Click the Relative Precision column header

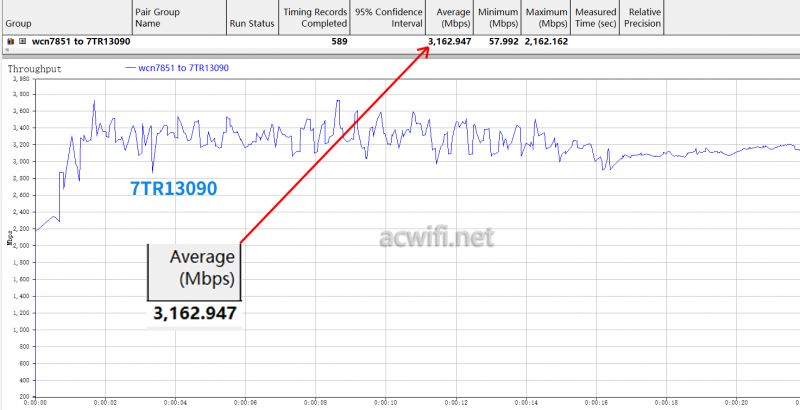[x=644, y=16]
